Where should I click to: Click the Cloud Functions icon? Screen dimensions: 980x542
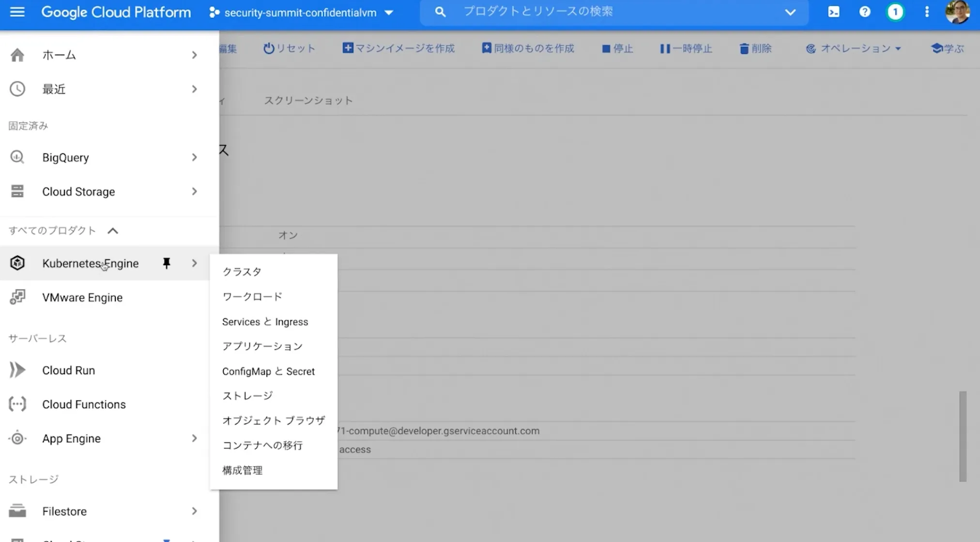point(17,404)
